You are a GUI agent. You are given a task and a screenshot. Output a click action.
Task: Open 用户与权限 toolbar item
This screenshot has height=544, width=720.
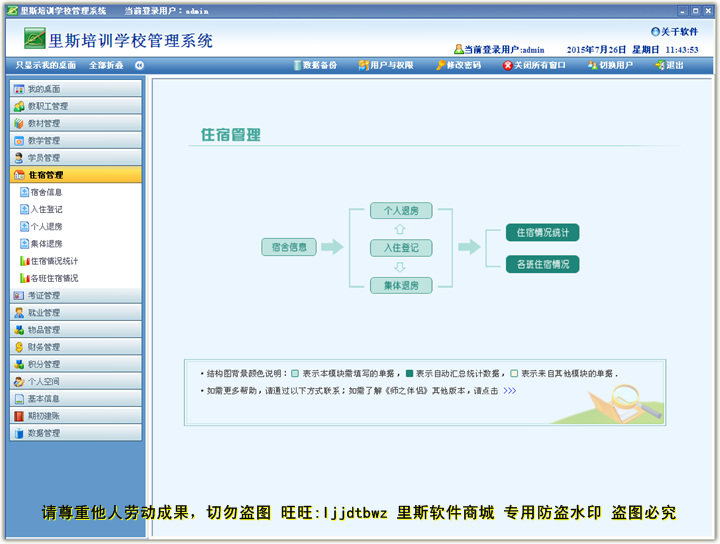(x=386, y=65)
